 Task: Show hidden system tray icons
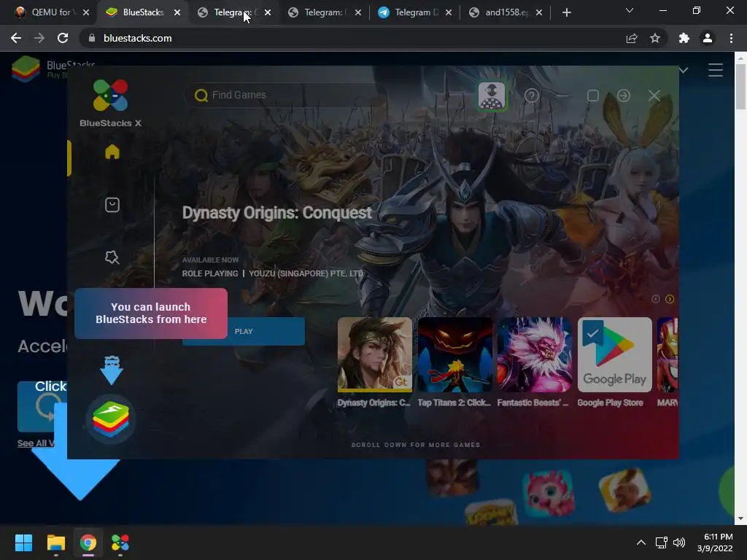641,542
